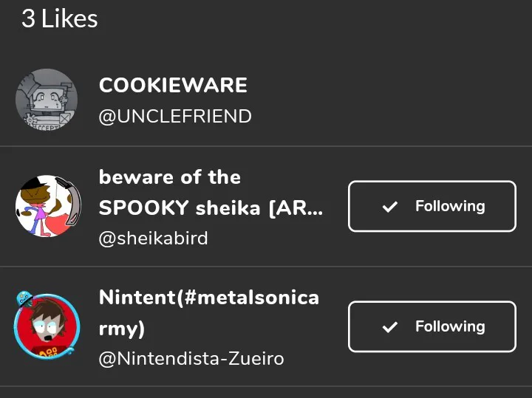Click the checkmark in Nintendista-Zueiro's Following button
Screen dimensions: 532x398
click(389, 327)
